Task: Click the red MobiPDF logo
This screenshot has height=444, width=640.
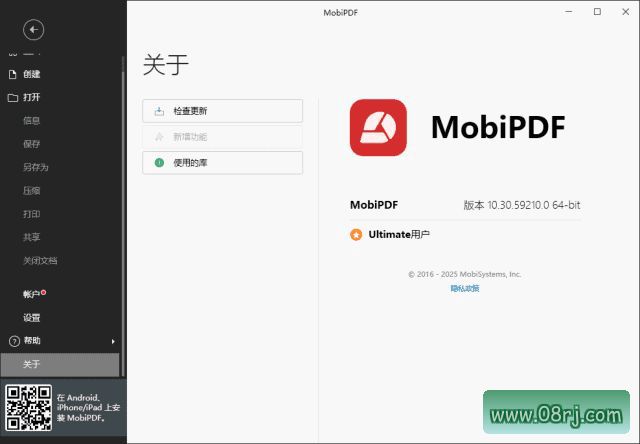Action: tap(378, 127)
